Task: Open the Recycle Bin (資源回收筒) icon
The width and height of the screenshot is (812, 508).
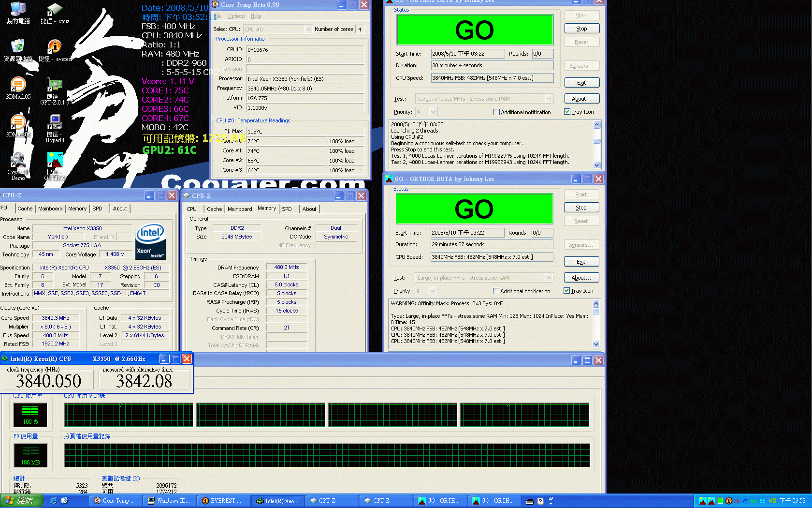Action: (x=18, y=50)
